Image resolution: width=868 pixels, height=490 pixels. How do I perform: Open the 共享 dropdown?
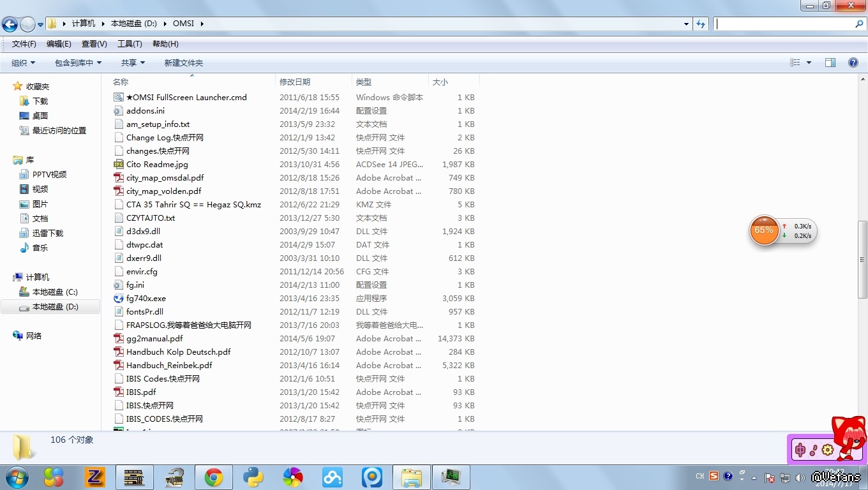click(x=133, y=63)
